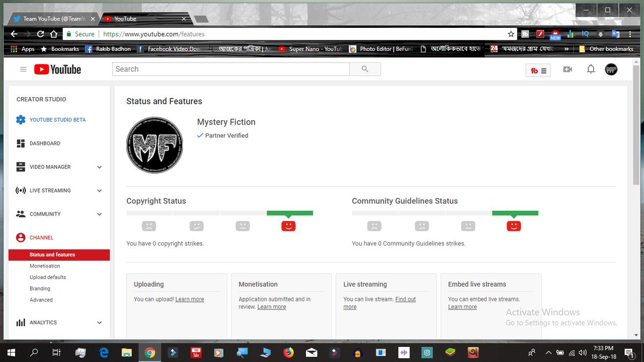This screenshot has width=644, height=362.
Task: Open the Rakib Badhon bookmark
Action: tap(107, 49)
